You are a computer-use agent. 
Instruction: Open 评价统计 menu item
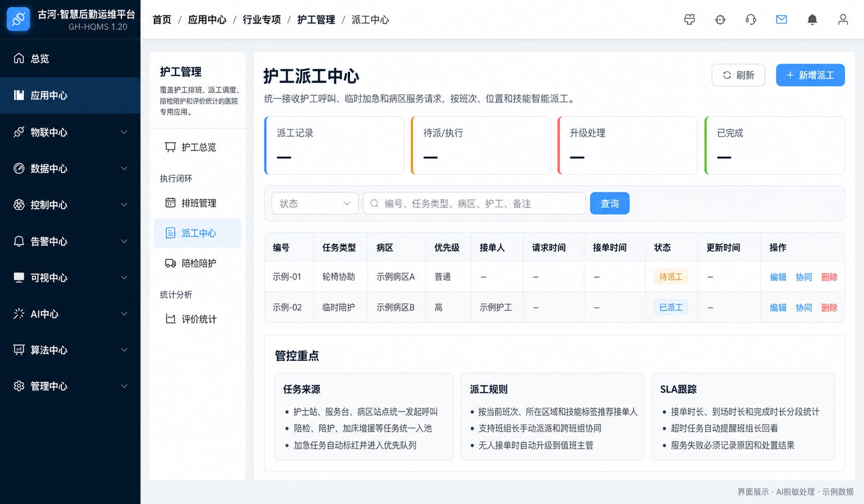click(x=197, y=319)
